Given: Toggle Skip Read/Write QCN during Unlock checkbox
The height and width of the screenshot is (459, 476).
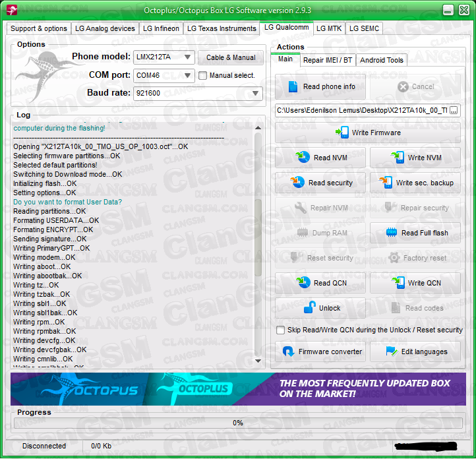Looking at the screenshot, I should point(280,330).
